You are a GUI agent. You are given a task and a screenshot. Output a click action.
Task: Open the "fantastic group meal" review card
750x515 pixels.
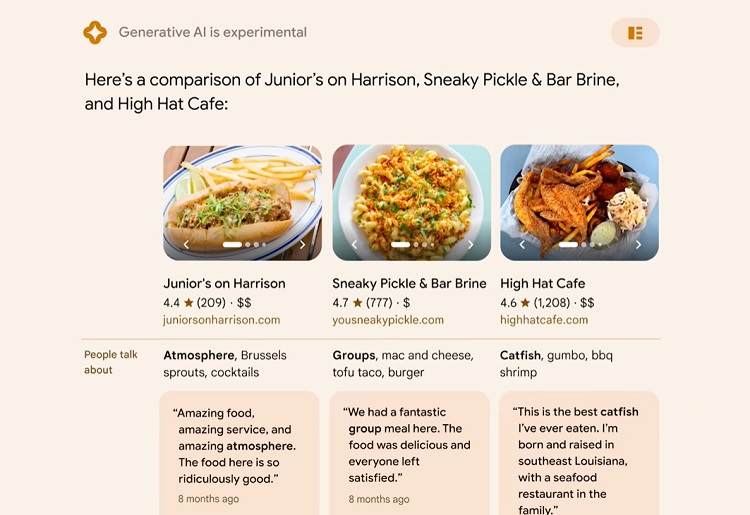coord(409,453)
